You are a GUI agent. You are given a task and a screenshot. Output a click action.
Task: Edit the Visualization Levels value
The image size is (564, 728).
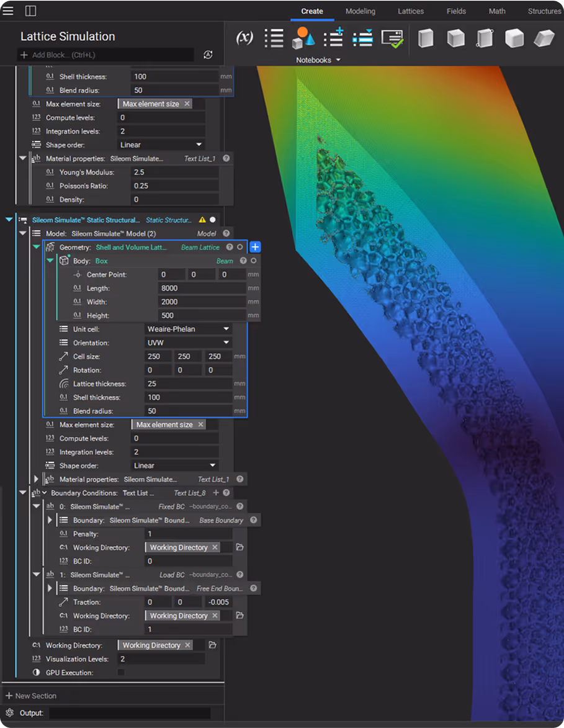pos(161,658)
